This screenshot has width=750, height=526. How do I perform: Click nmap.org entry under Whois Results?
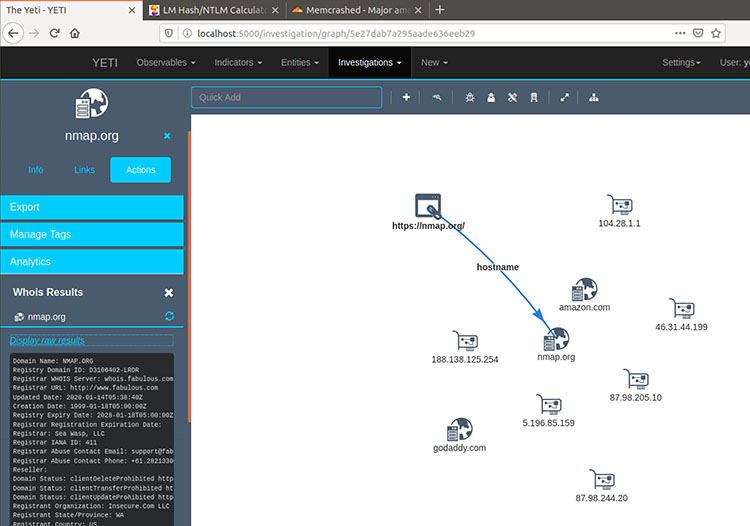(x=46, y=317)
